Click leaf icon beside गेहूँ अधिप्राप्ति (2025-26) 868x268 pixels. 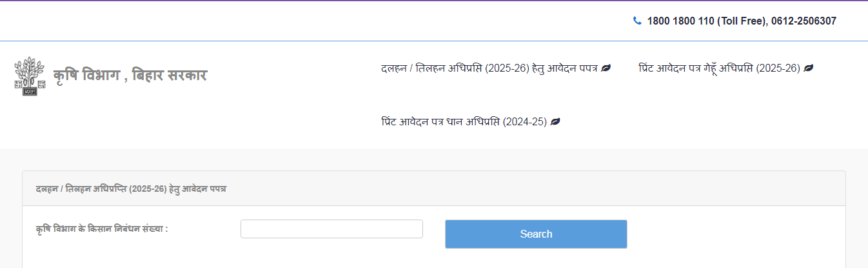click(x=809, y=68)
